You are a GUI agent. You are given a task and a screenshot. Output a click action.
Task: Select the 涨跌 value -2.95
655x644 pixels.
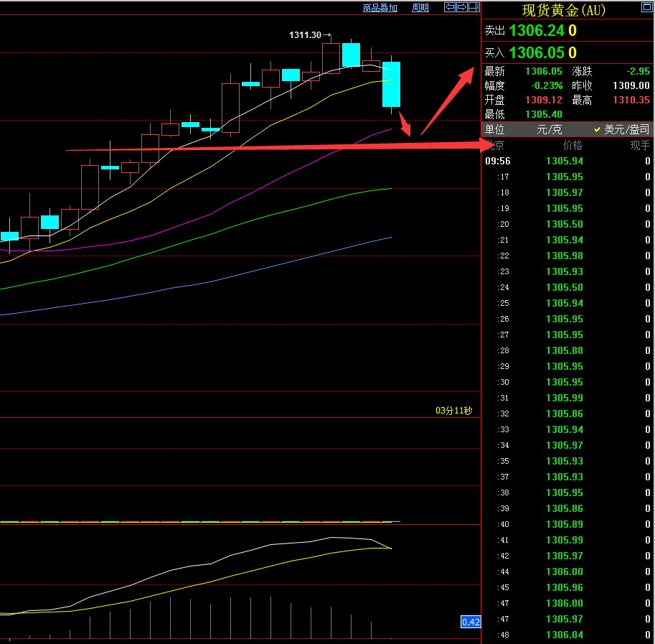(x=638, y=72)
